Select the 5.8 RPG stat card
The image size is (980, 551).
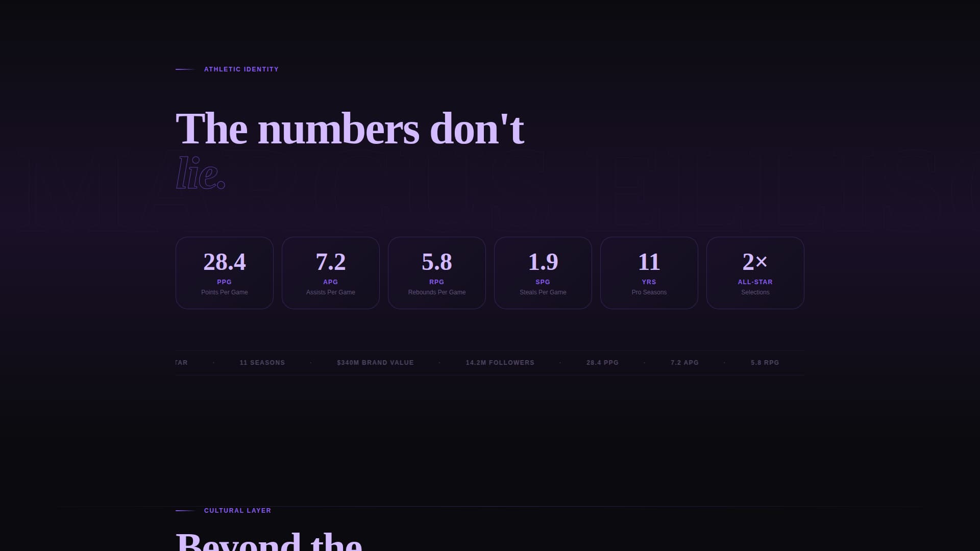tap(436, 272)
